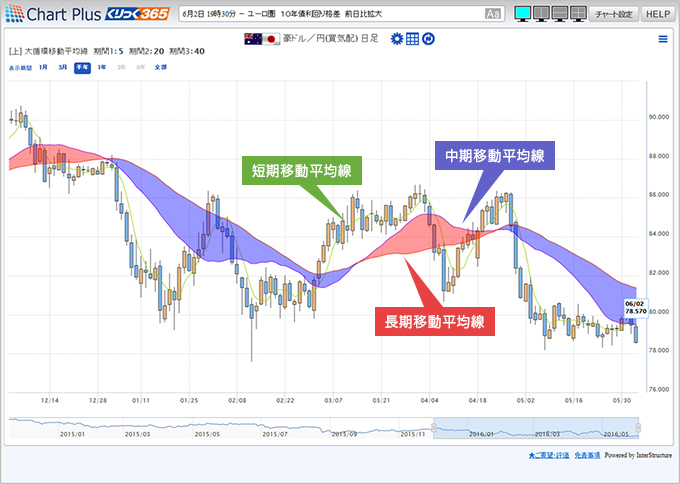Open the hamburger menu at the chart's right
The image size is (680, 484).
pyautogui.click(x=662, y=39)
